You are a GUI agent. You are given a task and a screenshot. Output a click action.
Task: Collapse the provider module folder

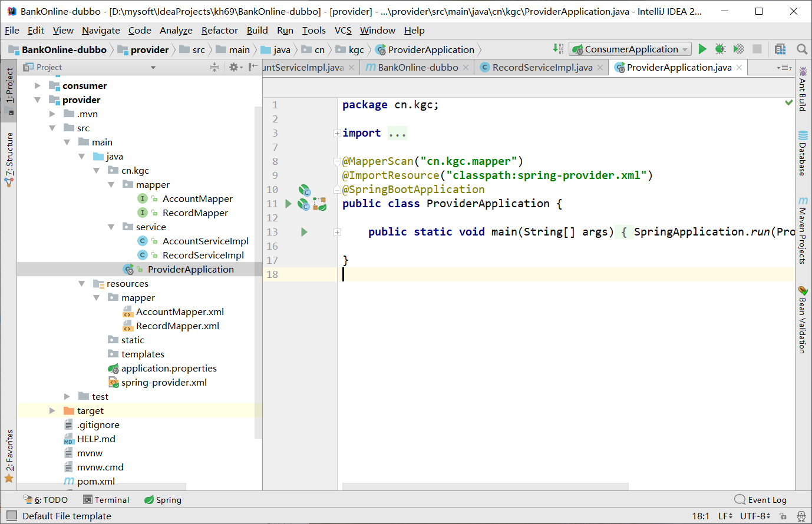click(38, 100)
